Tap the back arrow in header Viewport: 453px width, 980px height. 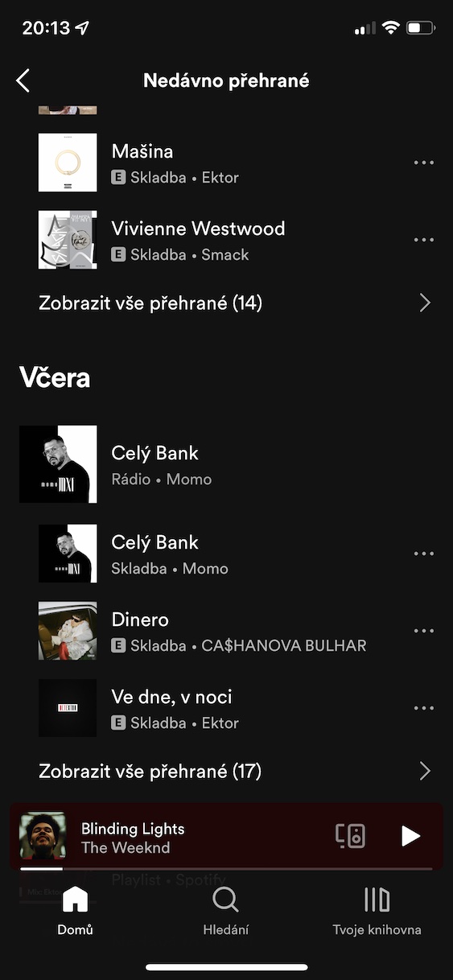click(23, 80)
